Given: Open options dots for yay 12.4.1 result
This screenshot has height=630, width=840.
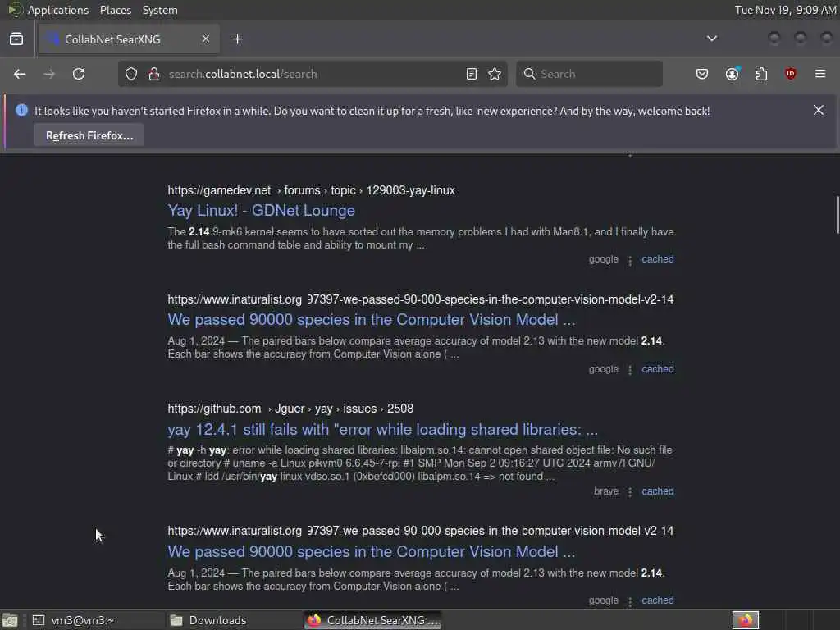Looking at the screenshot, I should point(630,492).
